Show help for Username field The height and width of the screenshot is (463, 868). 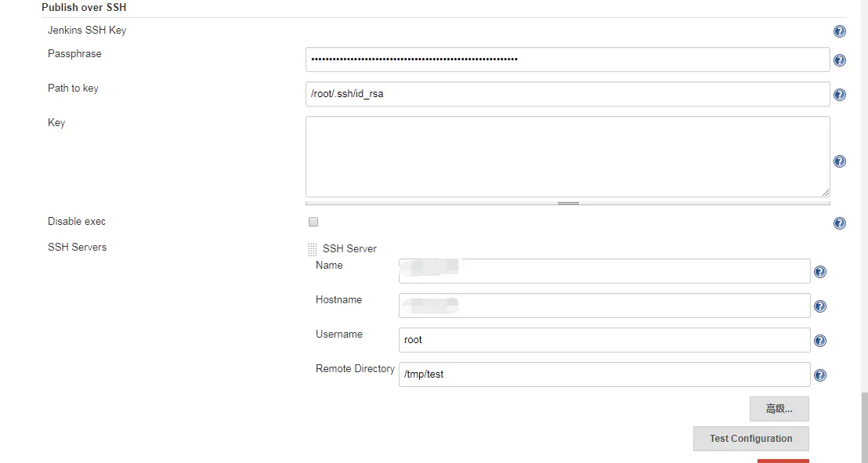pos(820,341)
